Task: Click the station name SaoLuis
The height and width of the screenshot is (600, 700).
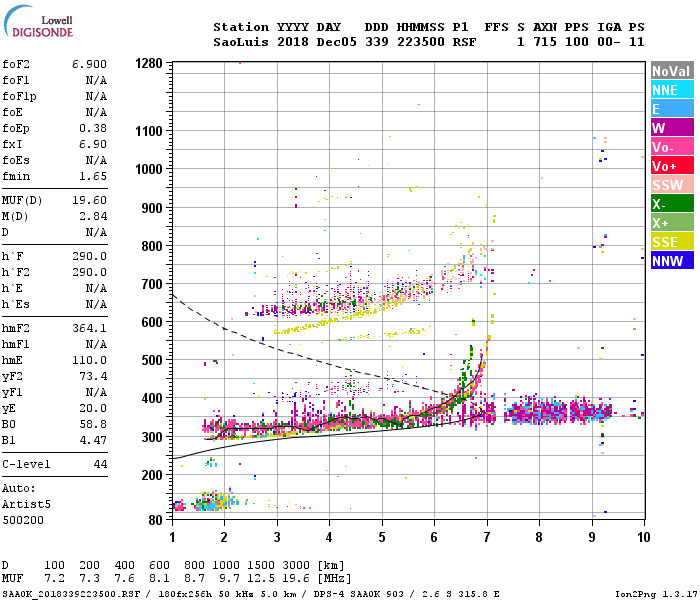Action: coord(241,42)
